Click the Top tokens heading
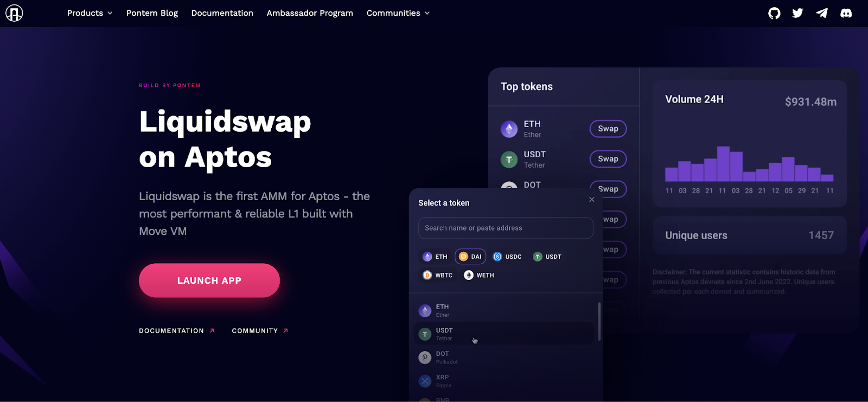 point(527,87)
